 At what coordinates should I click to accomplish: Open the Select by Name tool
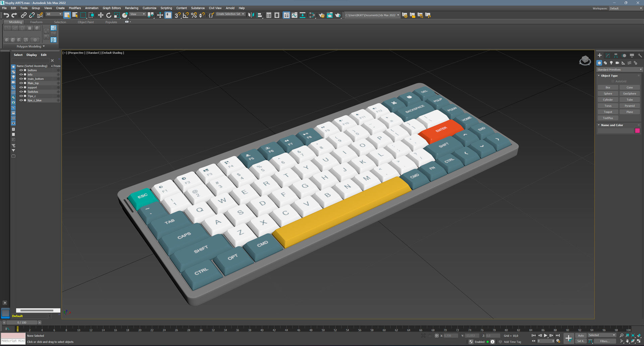point(75,15)
